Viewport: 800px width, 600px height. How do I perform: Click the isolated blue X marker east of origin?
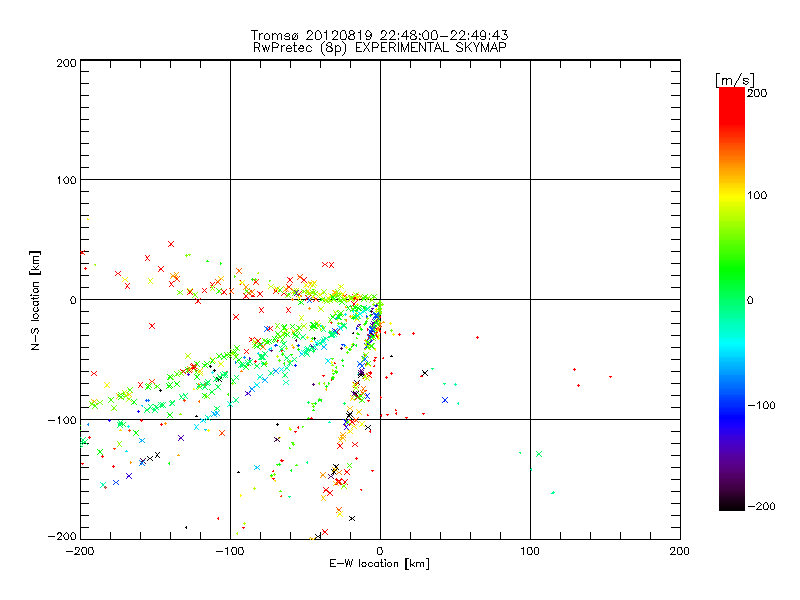[x=445, y=400]
